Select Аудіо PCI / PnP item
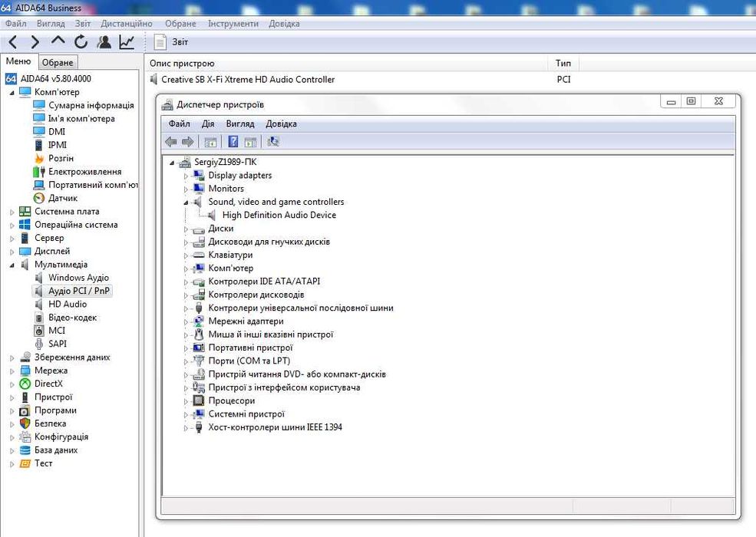The width and height of the screenshot is (756, 537). click(x=78, y=292)
